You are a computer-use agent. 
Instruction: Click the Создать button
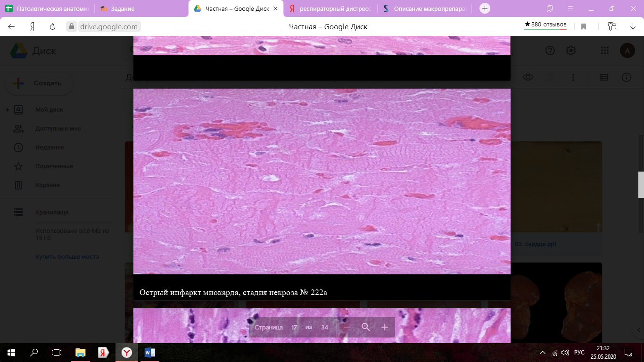click(x=39, y=83)
